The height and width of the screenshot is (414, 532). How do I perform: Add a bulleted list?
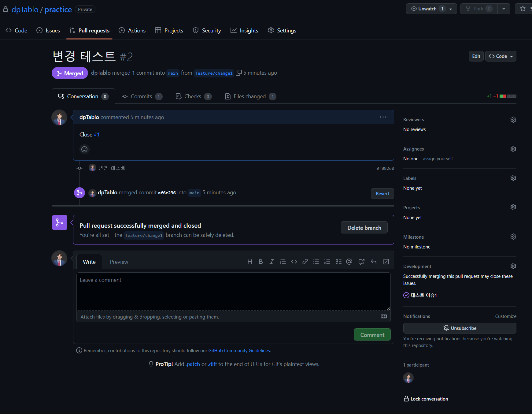tap(316, 262)
